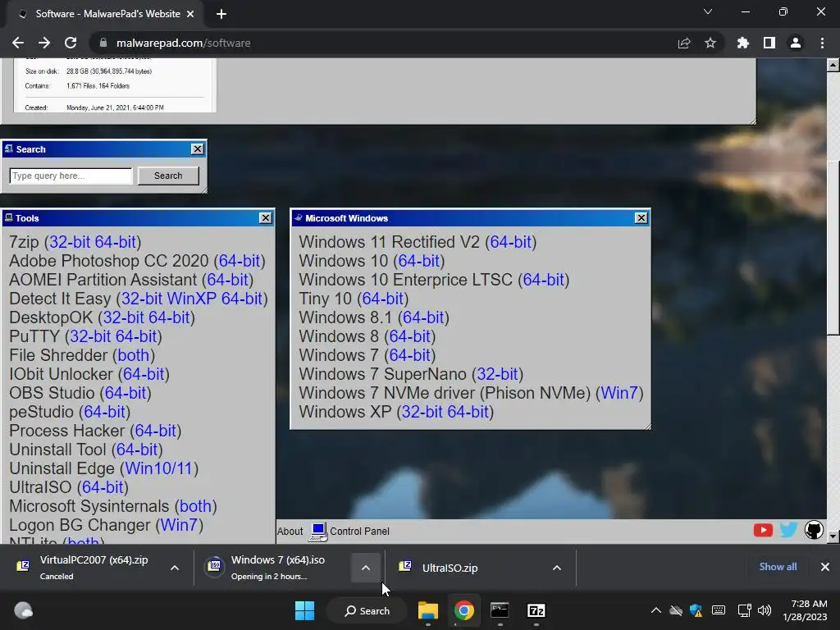
Task: Click the network tray icon
Action: pyautogui.click(x=744, y=610)
